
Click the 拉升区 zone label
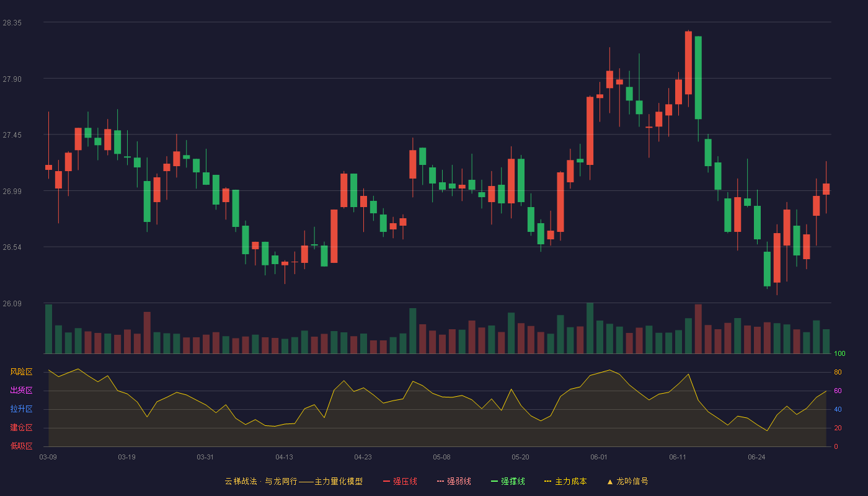tap(22, 409)
